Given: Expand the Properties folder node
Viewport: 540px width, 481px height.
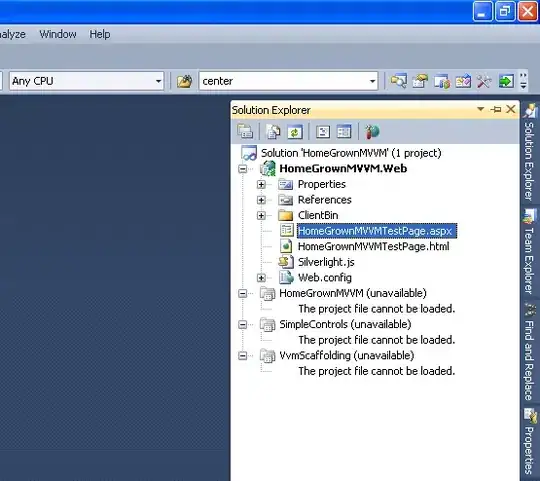Looking at the screenshot, I should click(x=261, y=185).
